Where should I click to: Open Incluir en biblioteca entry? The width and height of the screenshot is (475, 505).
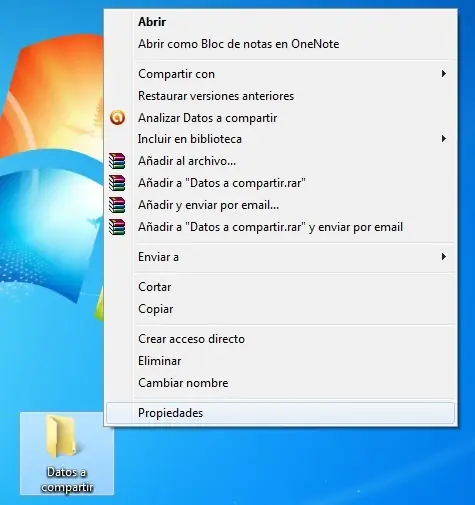[281, 139]
